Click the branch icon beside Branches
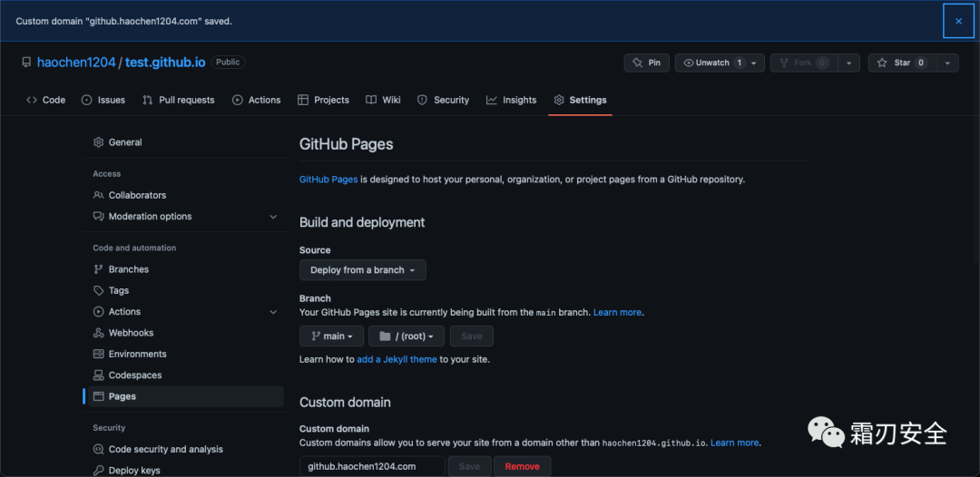980x477 pixels. click(98, 269)
